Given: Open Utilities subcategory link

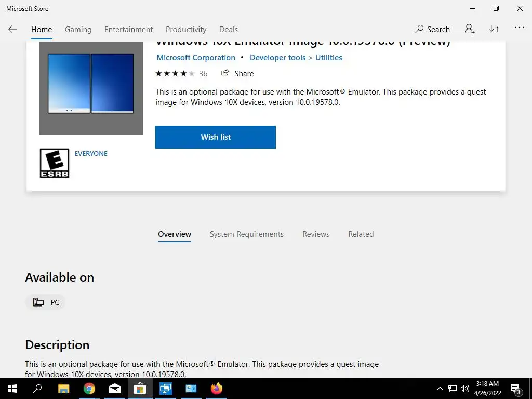Looking at the screenshot, I should [x=329, y=58].
